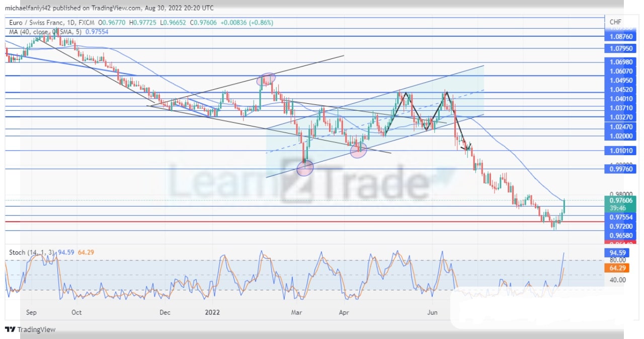The image size is (644, 339).
Task: Click the Oct label on the time axis
Action: coord(76,312)
